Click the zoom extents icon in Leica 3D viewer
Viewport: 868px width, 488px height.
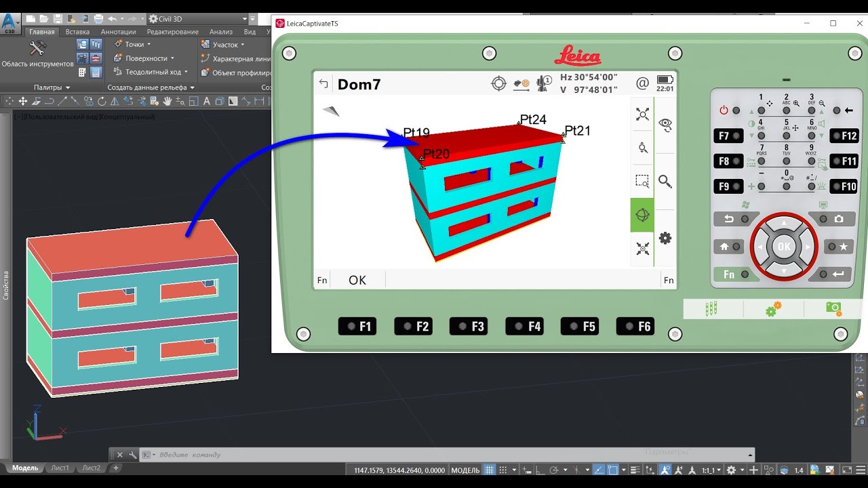point(642,114)
